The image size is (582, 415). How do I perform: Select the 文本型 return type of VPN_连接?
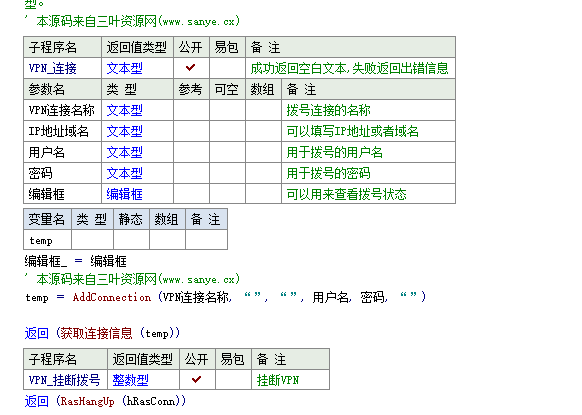tap(125, 68)
